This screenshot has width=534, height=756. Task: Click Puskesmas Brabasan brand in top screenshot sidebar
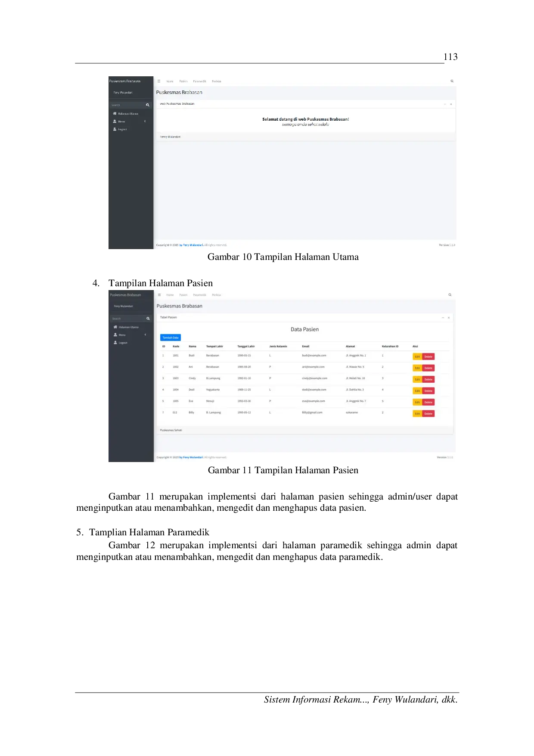(x=125, y=81)
